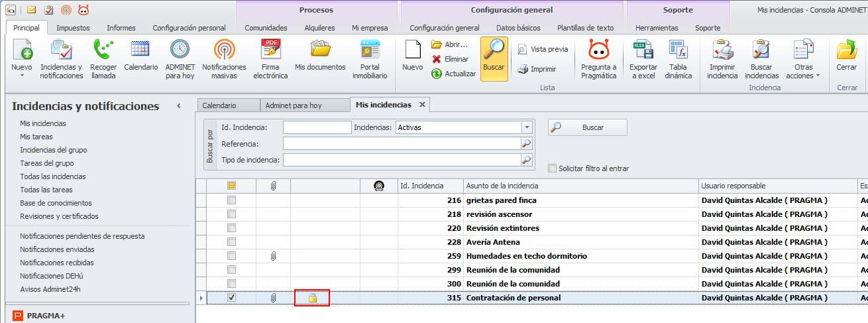
Task: Collapse the Incidencias y notificaciones side panel
Action: pos(179,106)
